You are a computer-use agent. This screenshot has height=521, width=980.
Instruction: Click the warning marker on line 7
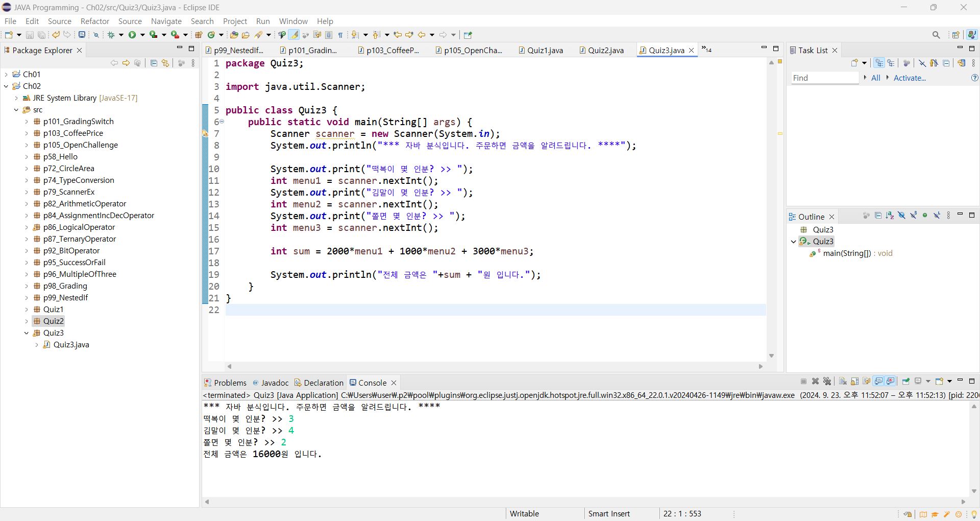(x=205, y=133)
